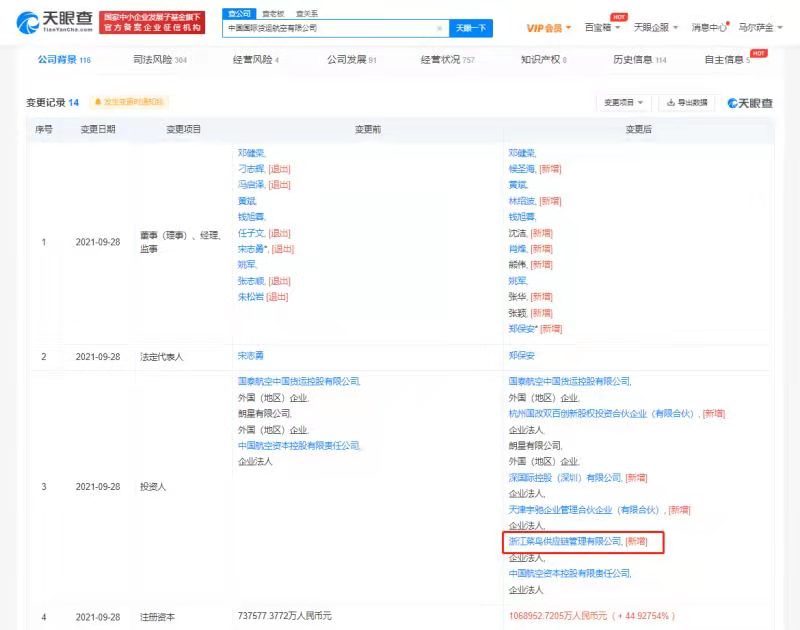This screenshot has height=630, width=800.
Task: Click the 天眼查 watermark logo beside export
Action: (750, 102)
